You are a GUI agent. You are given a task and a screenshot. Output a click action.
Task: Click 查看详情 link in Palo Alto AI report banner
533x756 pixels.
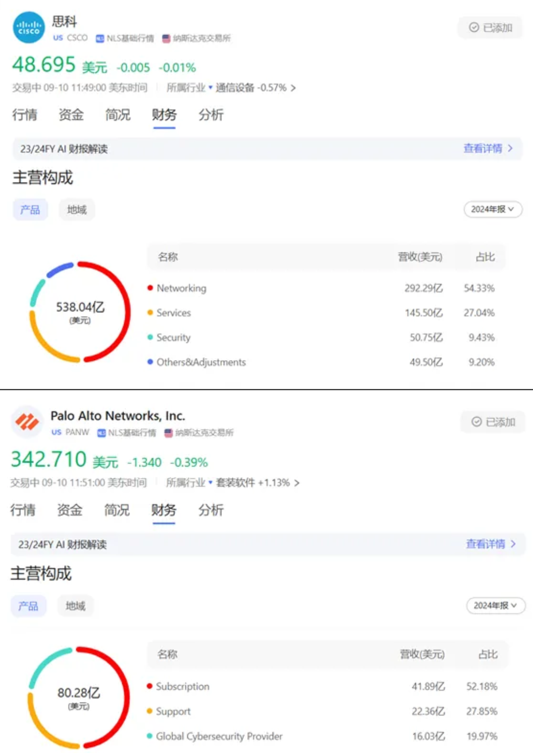(x=490, y=544)
